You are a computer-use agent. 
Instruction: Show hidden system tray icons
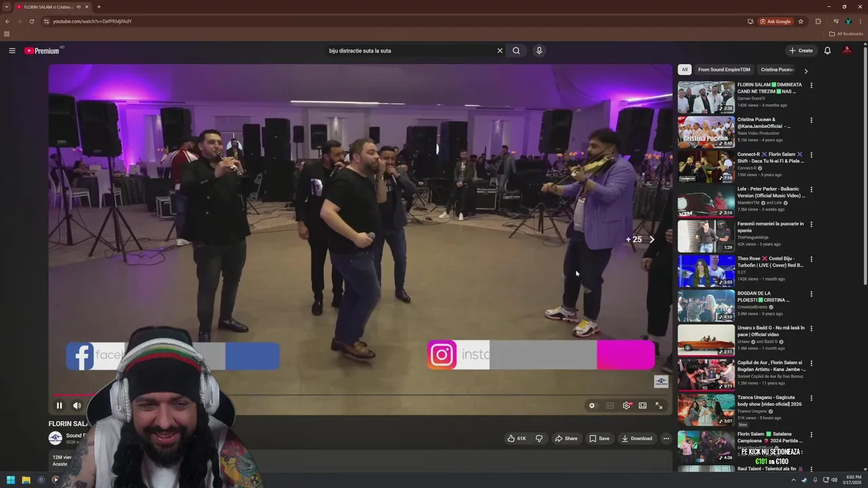click(793, 480)
